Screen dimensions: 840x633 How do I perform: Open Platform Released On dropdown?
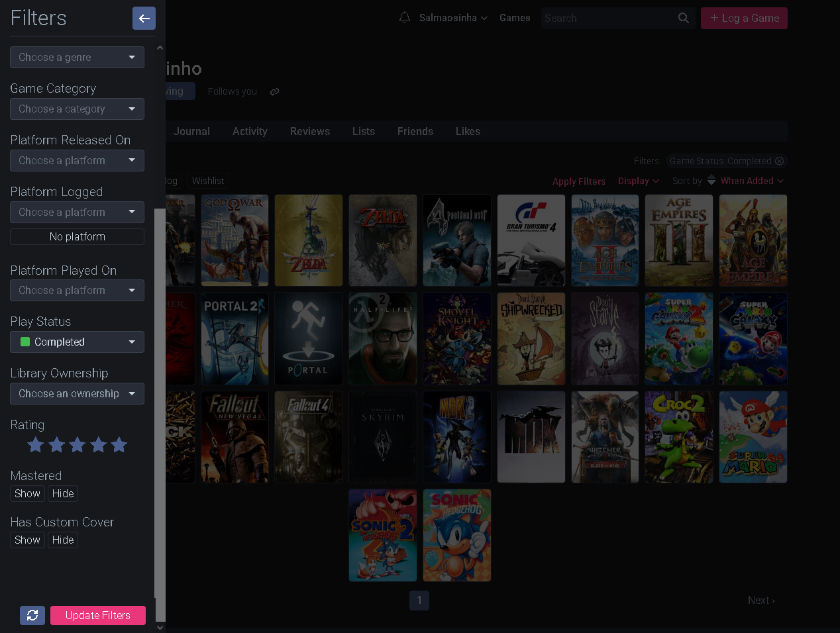click(77, 161)
